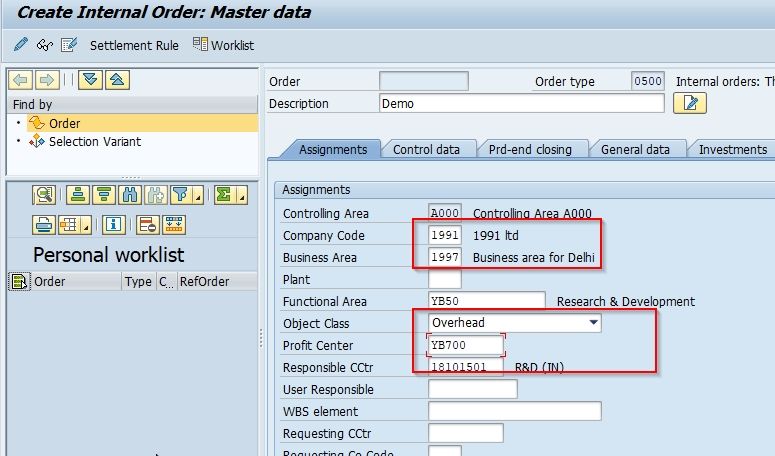Switch to the General data tab
Image resolution: width=775 pixels, height=456 pixels.
(x=635, y=149)
